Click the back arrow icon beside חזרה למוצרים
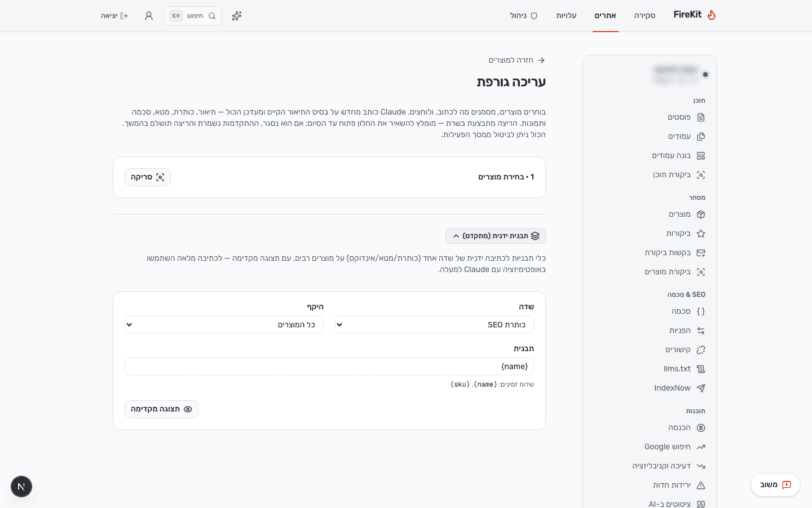The image size is (812, 508). [x=541, y=60]
